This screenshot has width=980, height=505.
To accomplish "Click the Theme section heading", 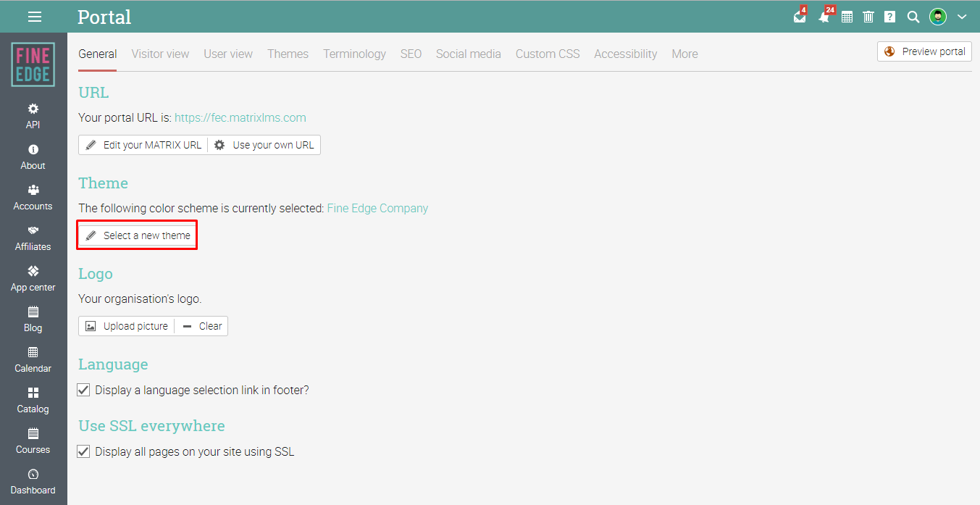I will [x=103, y=183].
